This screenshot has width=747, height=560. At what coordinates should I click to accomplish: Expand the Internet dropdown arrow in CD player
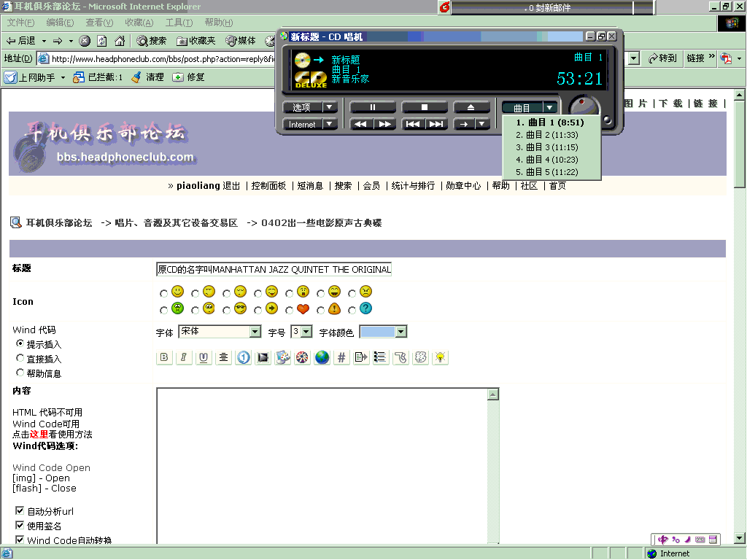tap(330, 124)
